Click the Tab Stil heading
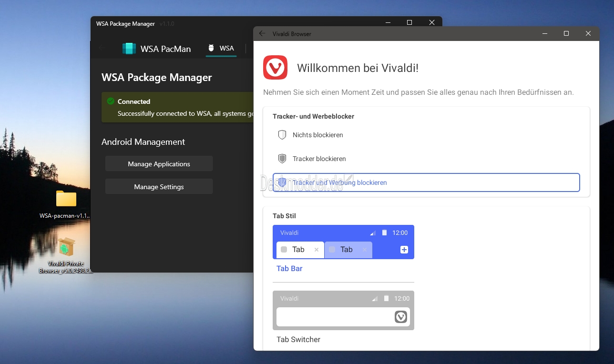This screenshot has height=364, width=614. point(285,216)
